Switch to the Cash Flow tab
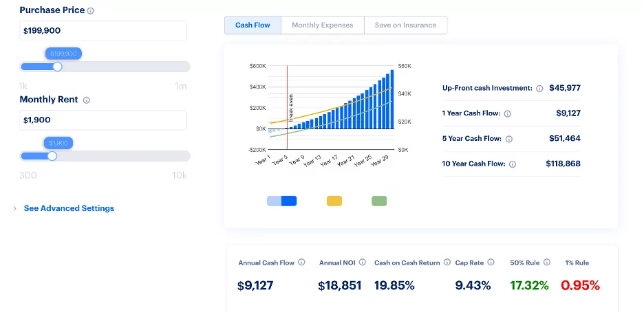Screen dimensions: 644x312 253,25
